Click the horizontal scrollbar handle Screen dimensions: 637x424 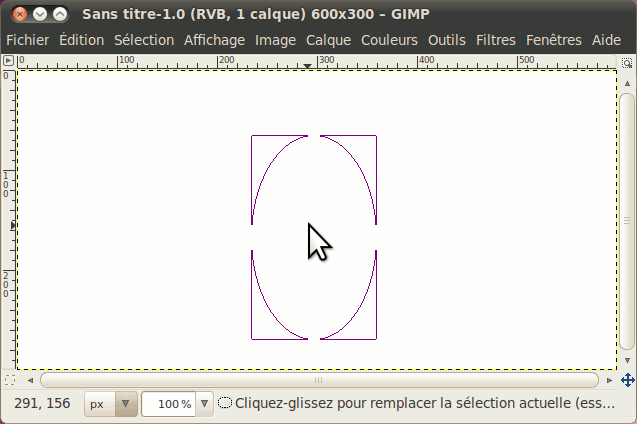318,380
